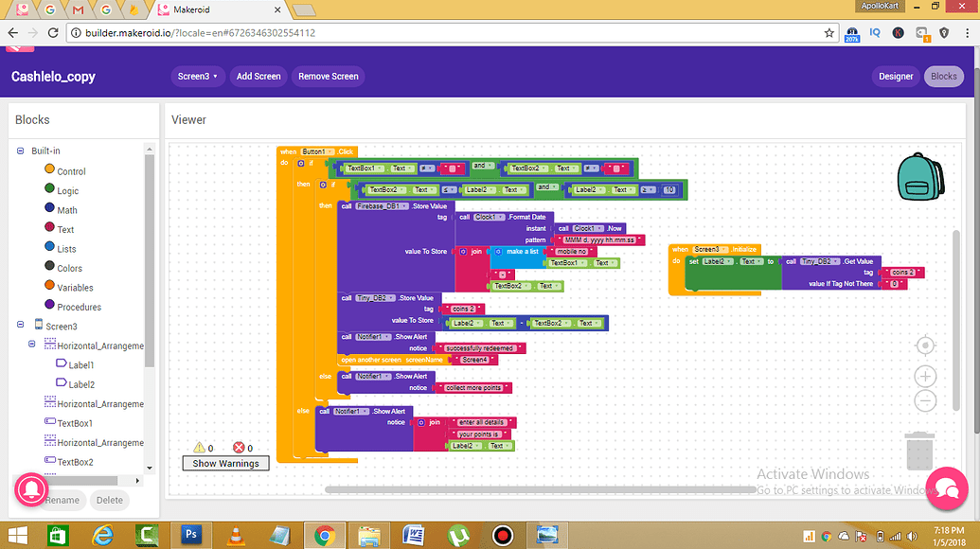Image resolution: width=980 pixels, height=549 pixels.
Task: Collapse the Built-in blocks tree
Action: pyautogui.click(x=21, y=151)
